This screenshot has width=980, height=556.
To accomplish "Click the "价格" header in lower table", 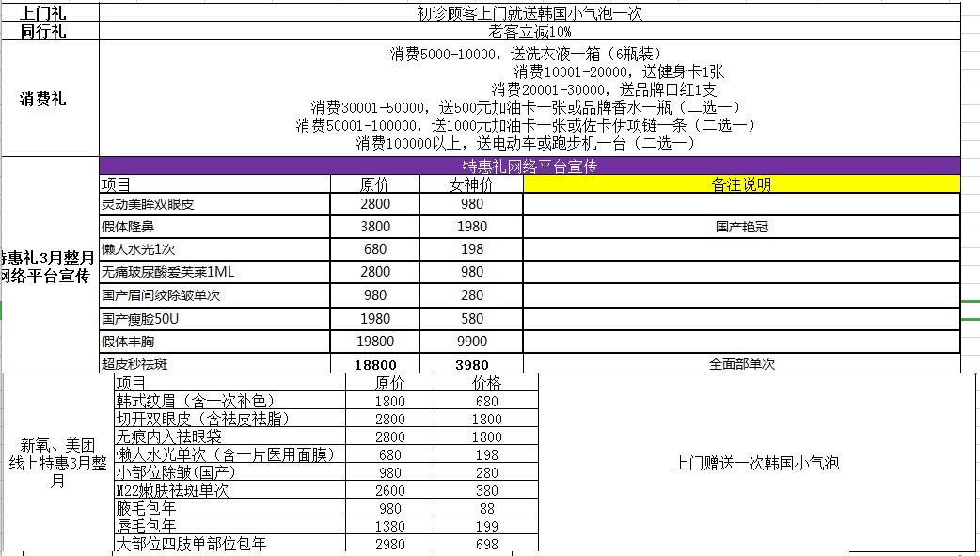I will (486, 383).
